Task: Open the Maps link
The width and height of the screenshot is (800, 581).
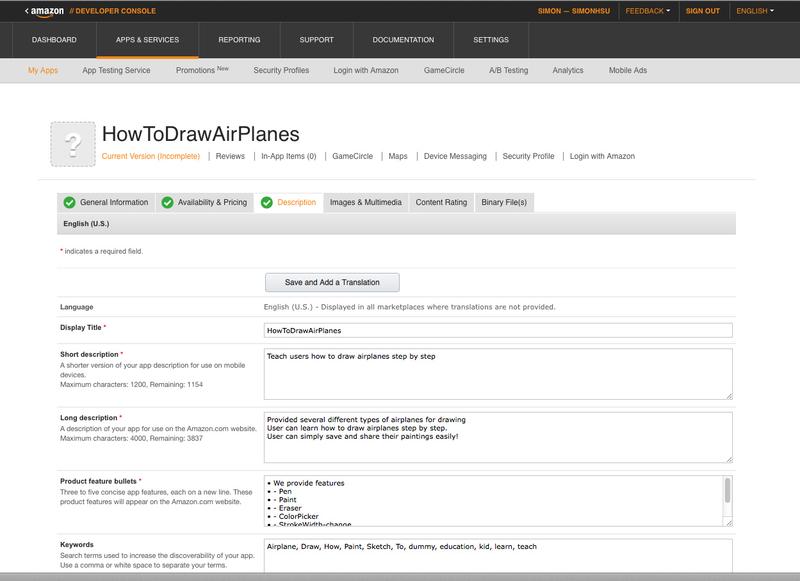Action: point(398,156)
